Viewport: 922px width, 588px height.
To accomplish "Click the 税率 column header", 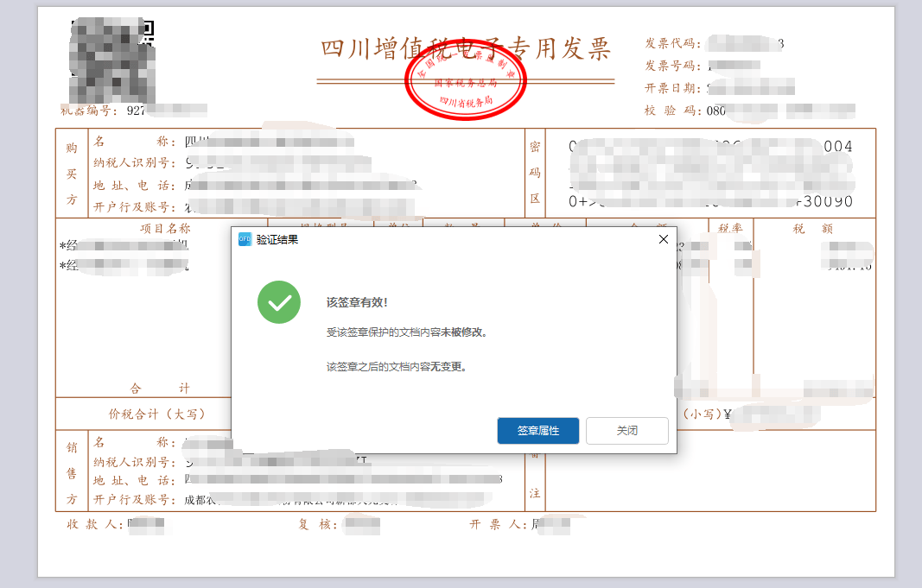I will (730, 229).
